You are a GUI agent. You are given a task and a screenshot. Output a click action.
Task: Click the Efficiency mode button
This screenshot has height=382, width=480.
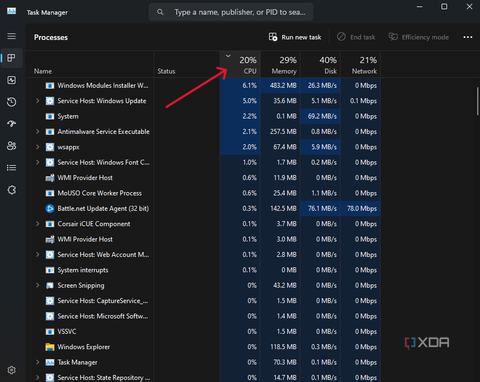tap(419, 37)
